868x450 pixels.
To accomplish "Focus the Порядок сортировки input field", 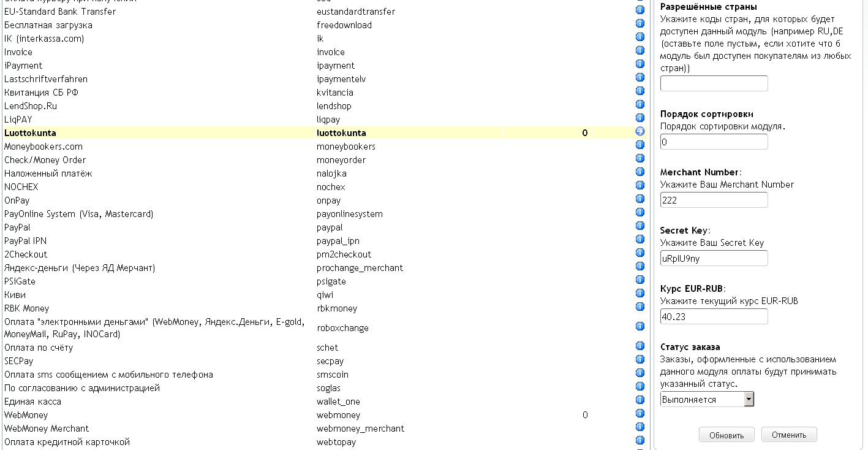I will (x=714, y=142).
